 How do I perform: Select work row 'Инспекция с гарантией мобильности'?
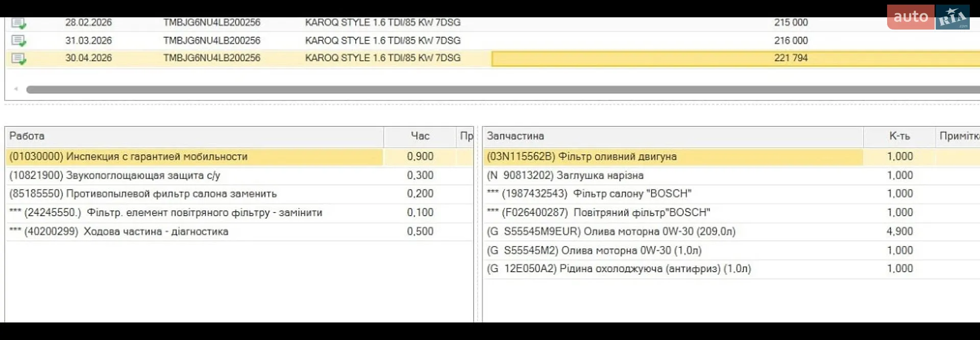click(x=239, y=156)
